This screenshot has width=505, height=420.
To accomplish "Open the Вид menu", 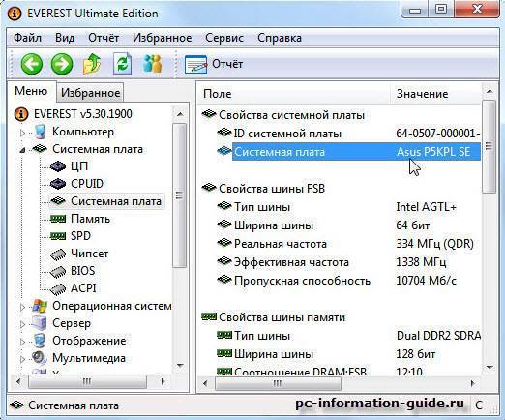I will [65, 38].
